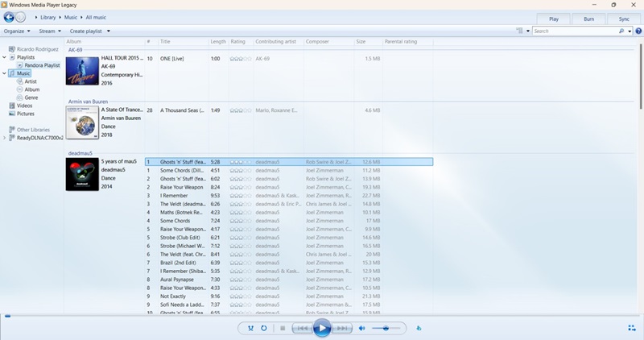Viewport: 644px width, 340px height.
Task: Collapse the Playlists tree node
Action: click(x=4, y=57)
